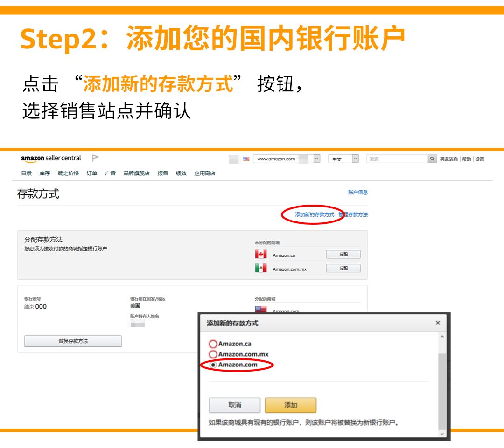Click the 管理存款方法 link

click(x=353, y=214)
